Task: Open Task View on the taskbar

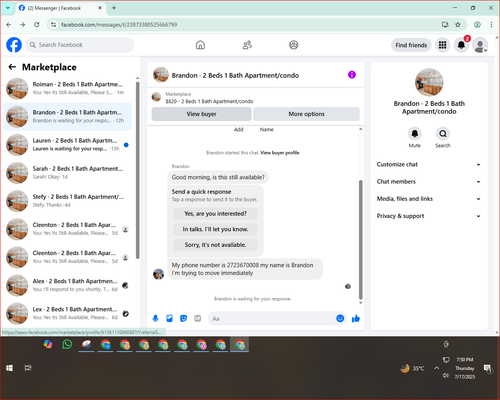Action: click(x=28, y=368)
